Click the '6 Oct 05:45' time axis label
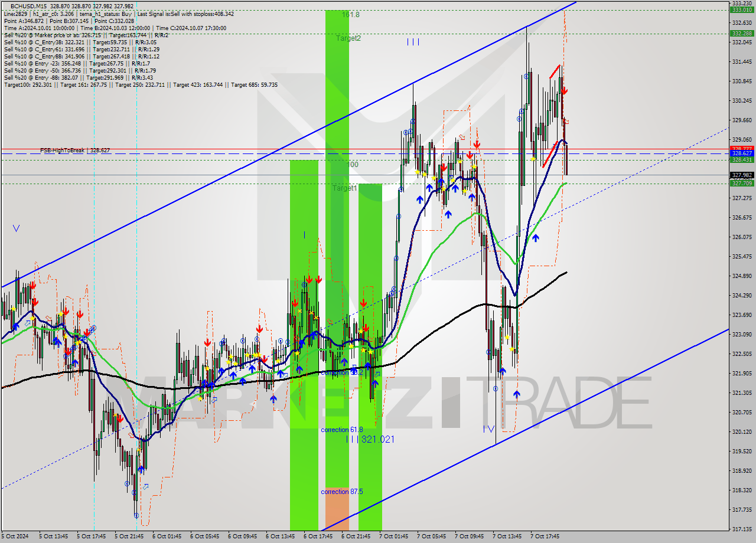The height and width of the screenshot is (543, 756). coord(205,537)
